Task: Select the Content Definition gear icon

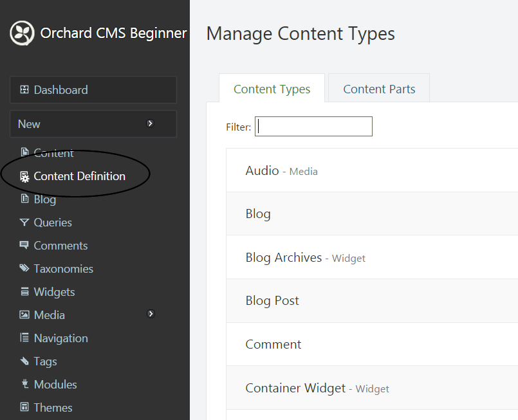Action: pyautogui.click(x=24, y=177)
